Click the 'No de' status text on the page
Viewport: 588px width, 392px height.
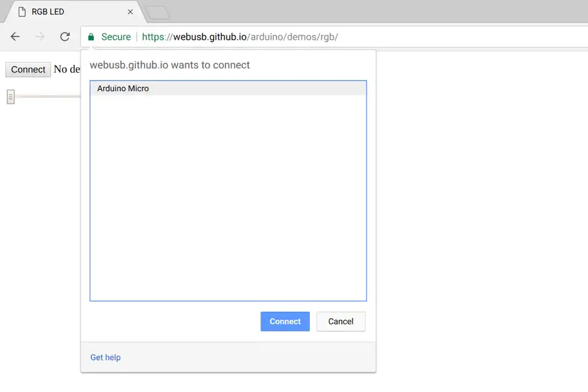[66, 70]
